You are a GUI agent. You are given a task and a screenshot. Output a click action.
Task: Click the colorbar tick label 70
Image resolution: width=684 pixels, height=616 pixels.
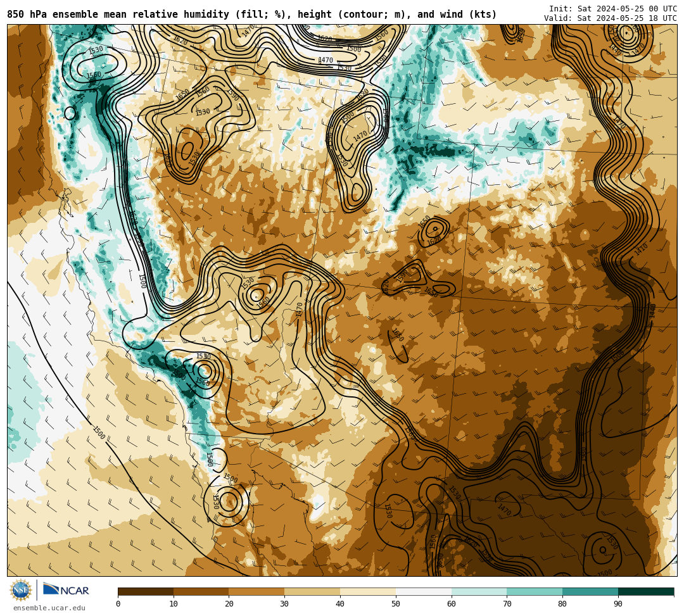[x=507, y=604]
